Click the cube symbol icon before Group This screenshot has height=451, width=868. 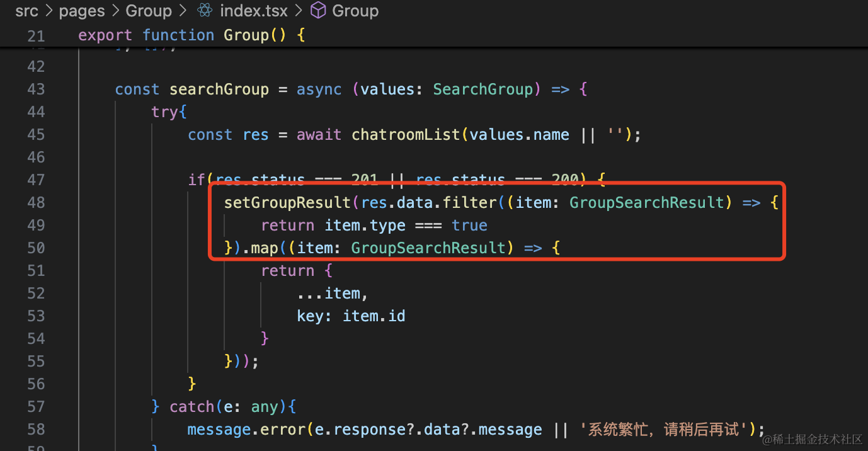point(319,11)
